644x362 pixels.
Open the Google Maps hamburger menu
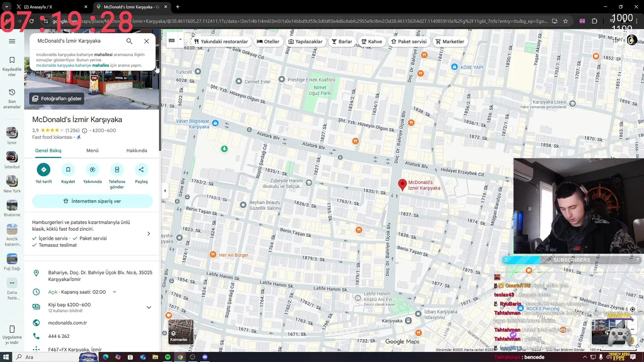tap(12, 41)
